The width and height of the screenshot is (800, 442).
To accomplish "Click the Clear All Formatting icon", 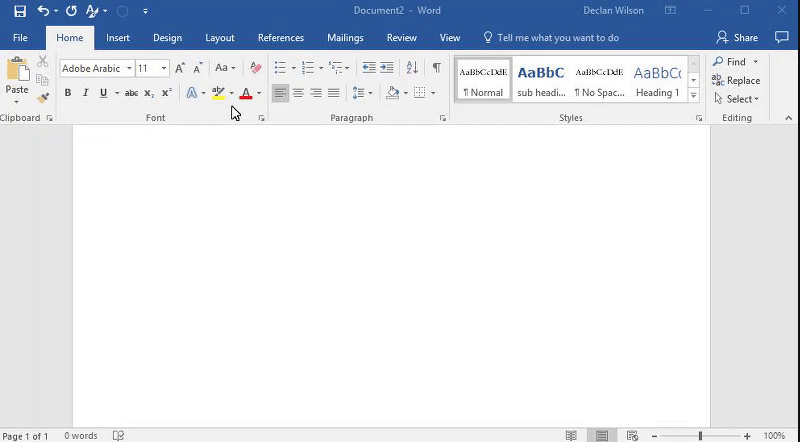I will pyautogui.click(x=255, y=68).
